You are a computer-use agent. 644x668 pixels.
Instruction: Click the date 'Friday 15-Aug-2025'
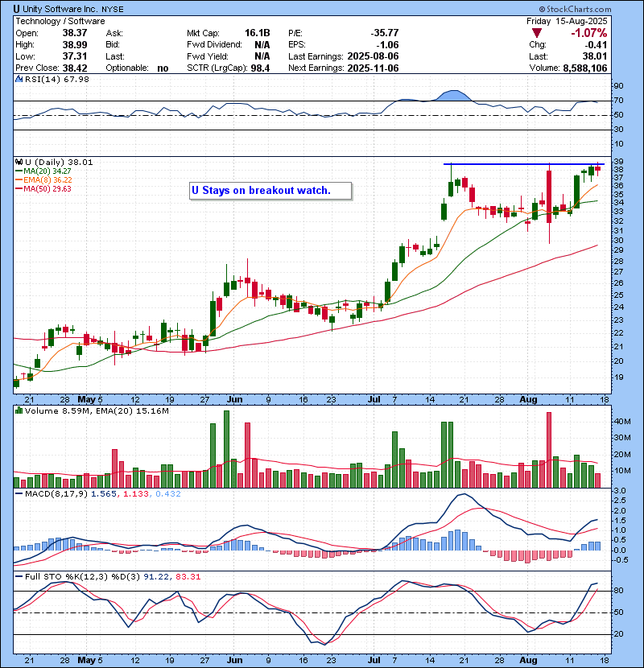(x=567, y=21)
